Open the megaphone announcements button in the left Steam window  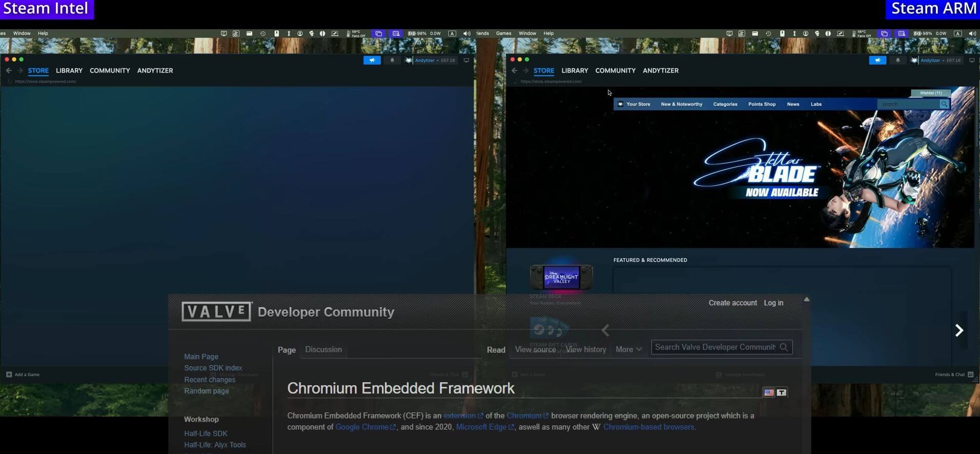[372, 60]
